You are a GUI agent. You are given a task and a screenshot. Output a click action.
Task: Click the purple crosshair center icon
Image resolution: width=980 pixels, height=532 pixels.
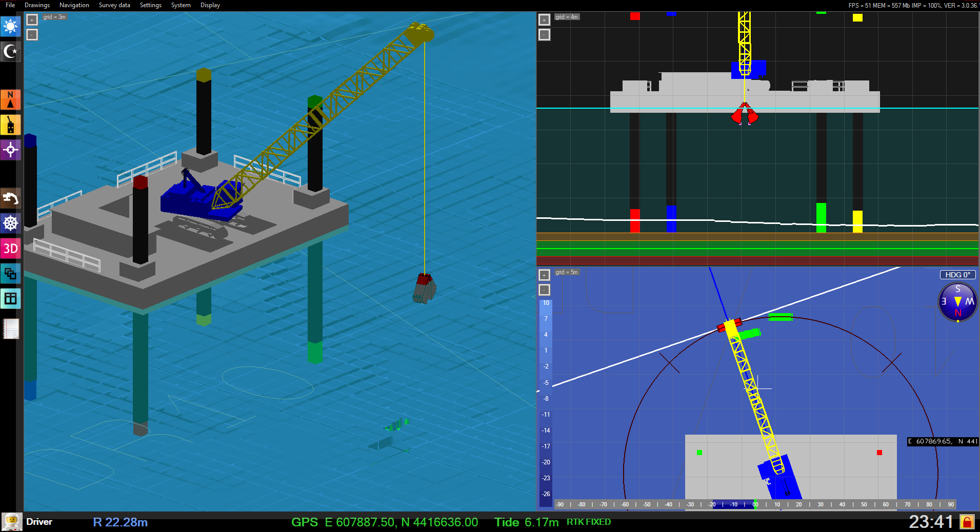click(x=10, y=150)
